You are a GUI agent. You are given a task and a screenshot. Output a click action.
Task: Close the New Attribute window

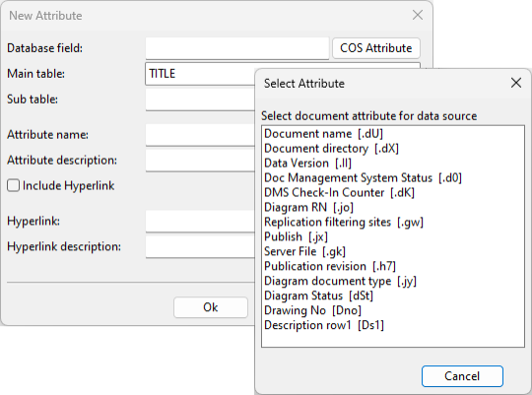418,15
